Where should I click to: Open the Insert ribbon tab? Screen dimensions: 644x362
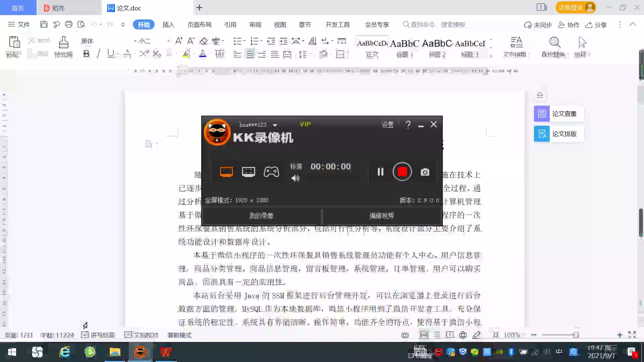click(168, 25)
